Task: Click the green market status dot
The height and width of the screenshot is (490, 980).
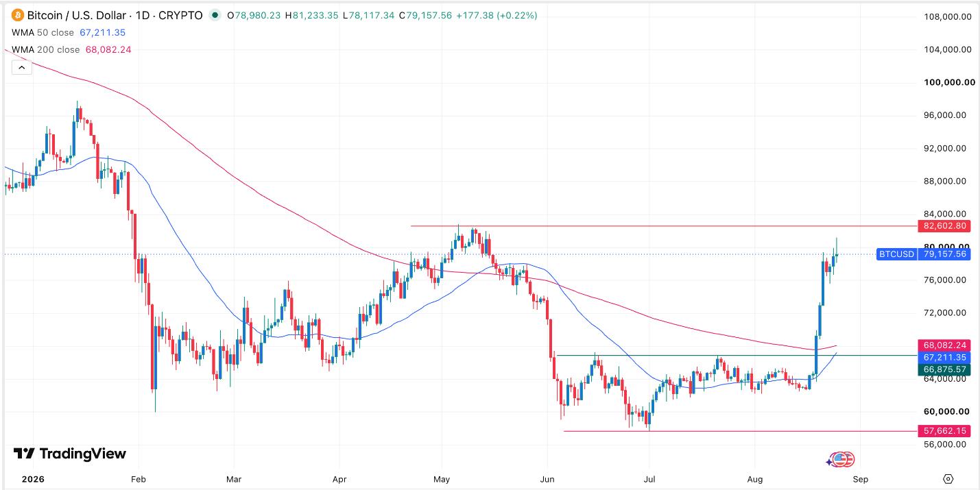Action: click(x=215, y=15)
